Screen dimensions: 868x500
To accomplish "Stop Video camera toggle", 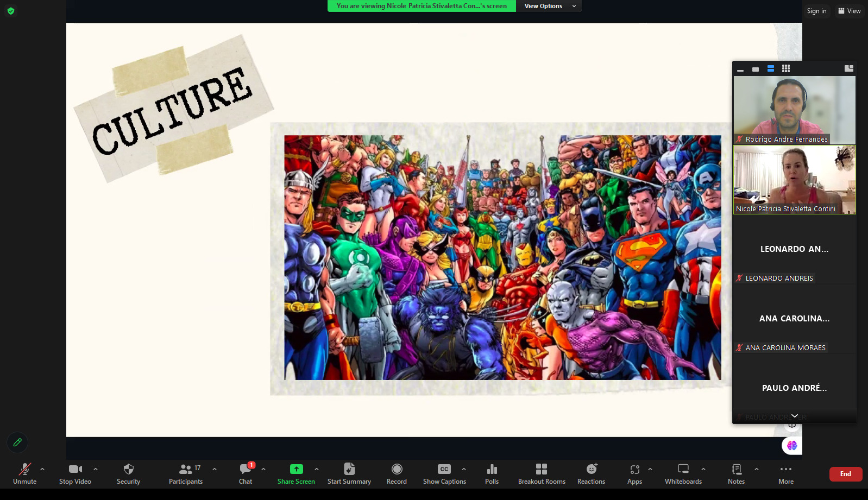I will (75, 473).
